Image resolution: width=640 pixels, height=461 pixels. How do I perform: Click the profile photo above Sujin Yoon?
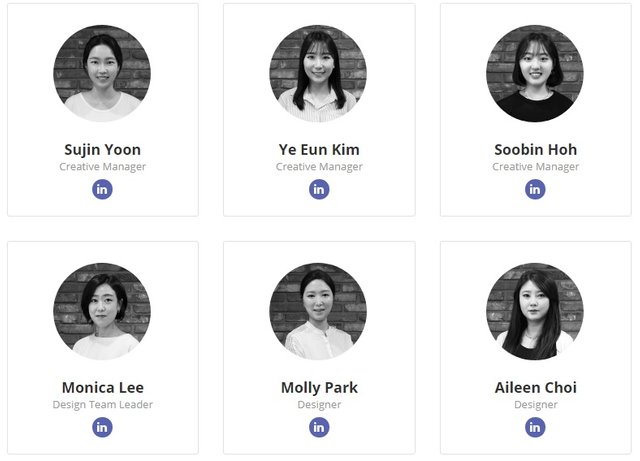coord(102,73)
